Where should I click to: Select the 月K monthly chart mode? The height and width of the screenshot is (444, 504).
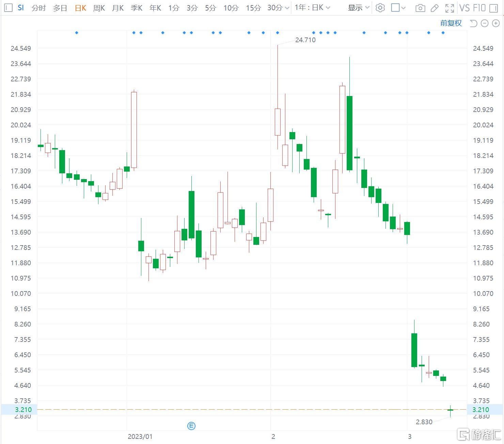click(117, 8)
